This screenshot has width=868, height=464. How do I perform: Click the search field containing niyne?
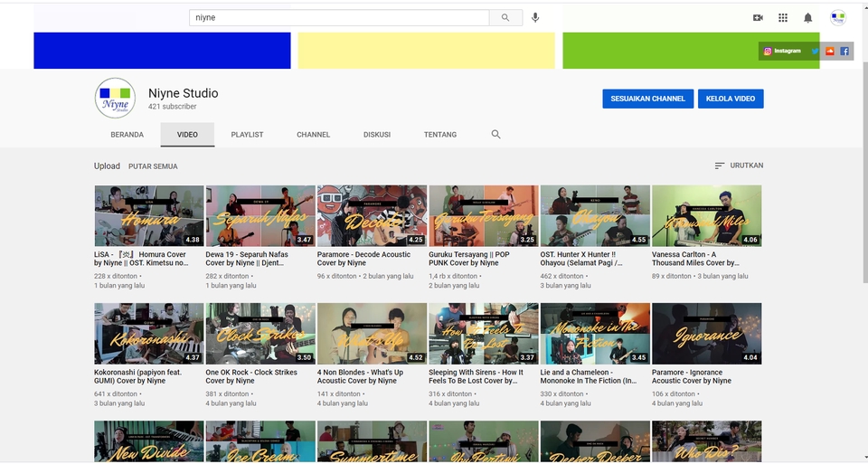point(339,18)
